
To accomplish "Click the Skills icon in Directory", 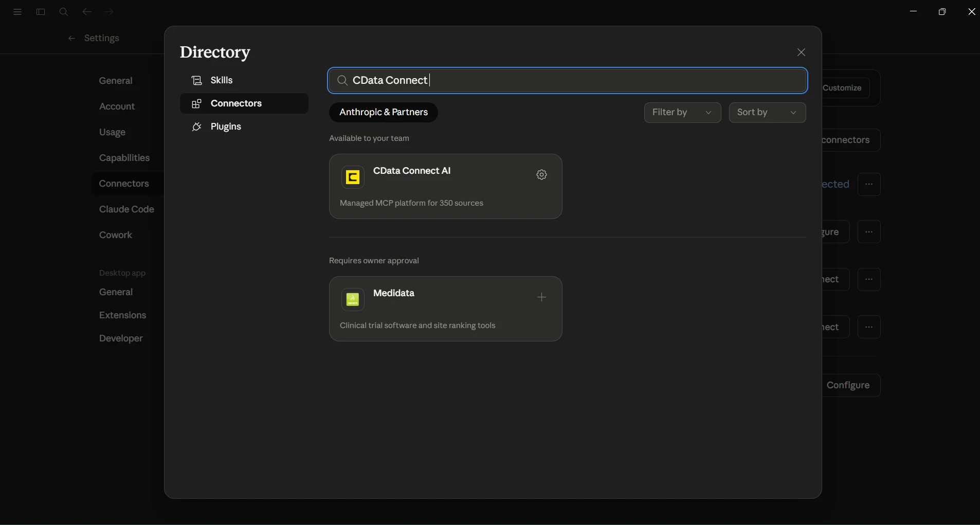I will (x=197, y=80).
